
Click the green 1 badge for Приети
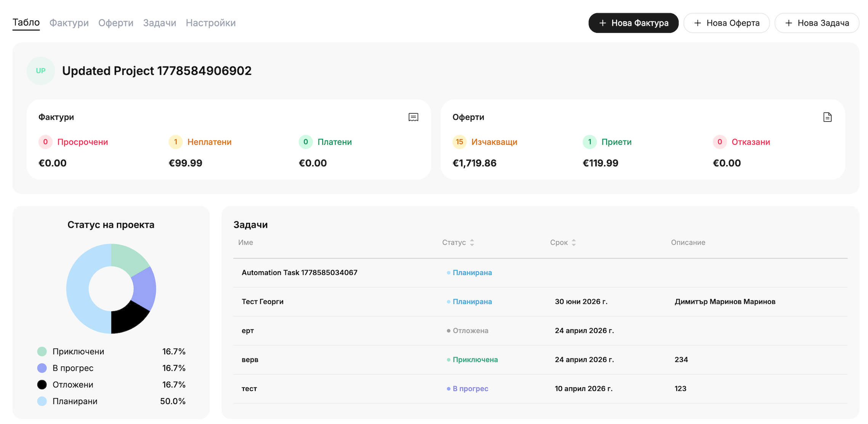[x=590, y=142]
